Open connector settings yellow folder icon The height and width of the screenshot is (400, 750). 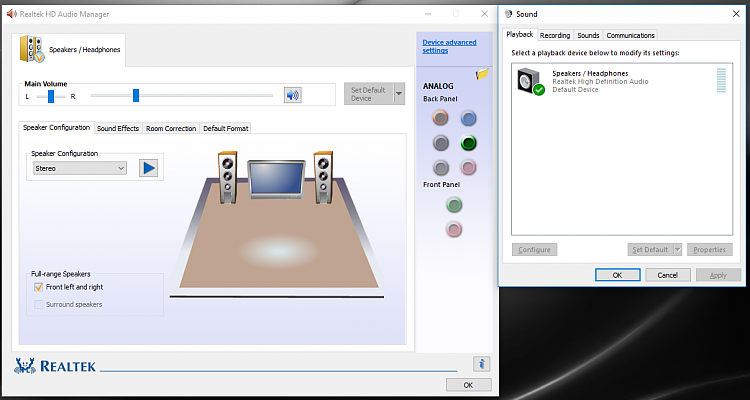pyautogui.click(x=482, y=74)
